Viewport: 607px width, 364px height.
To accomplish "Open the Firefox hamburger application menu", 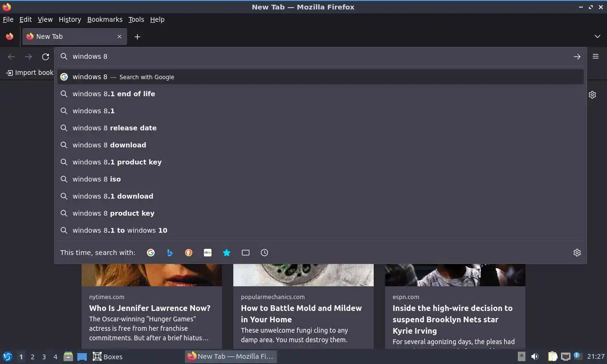I will (x=596, y=56).
